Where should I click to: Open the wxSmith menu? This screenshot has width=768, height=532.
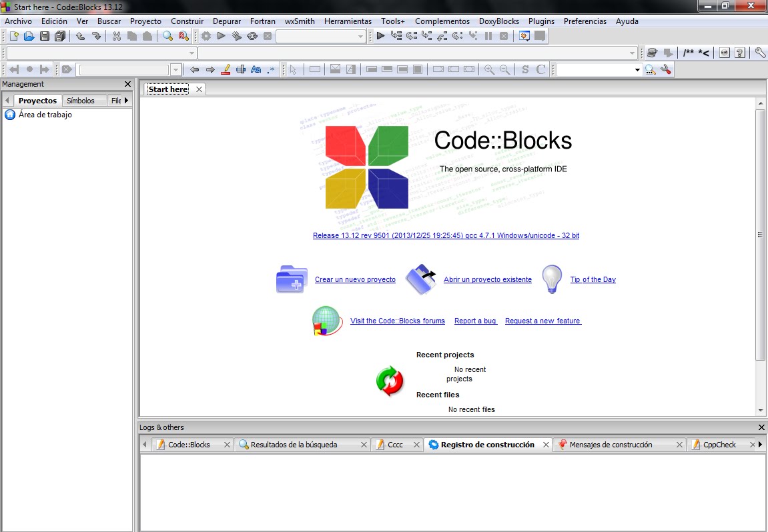click(300, 21)
